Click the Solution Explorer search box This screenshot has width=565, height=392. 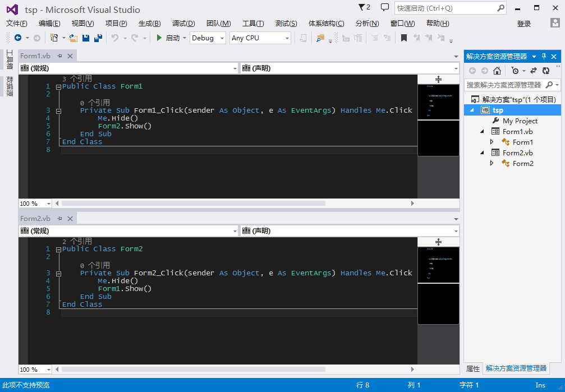(504, 85)
